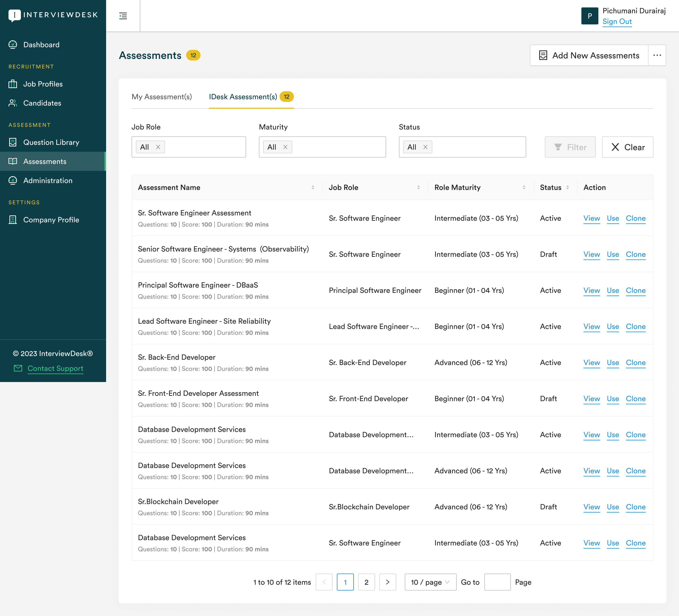Navigate to the Dashboard
This screenshot has height=616, width=679.
pyautogui.click(x=41, y=44)
